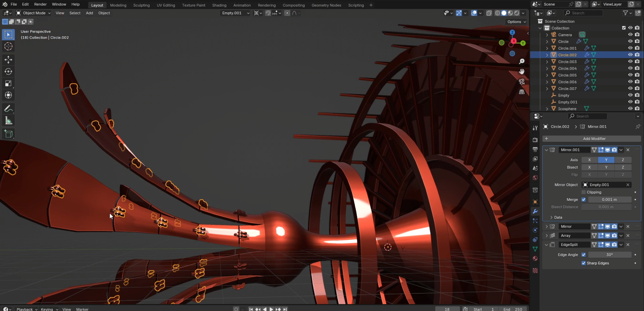The width and height of the screenshot is (644, 311).
Task: Toggle the Edge Angle checkbox
Action: (x=584, y=255)
